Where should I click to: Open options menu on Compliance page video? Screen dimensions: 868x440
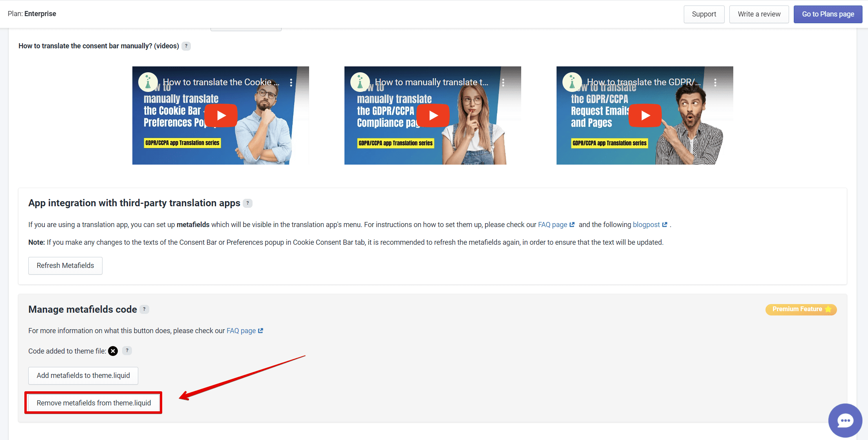(503, 82)
